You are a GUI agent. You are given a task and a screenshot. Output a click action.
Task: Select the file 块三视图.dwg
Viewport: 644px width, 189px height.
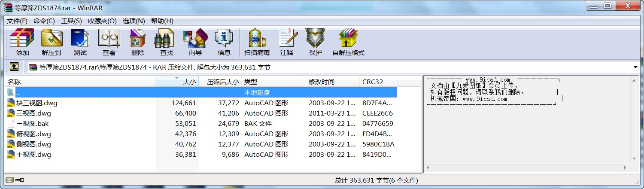36,103
